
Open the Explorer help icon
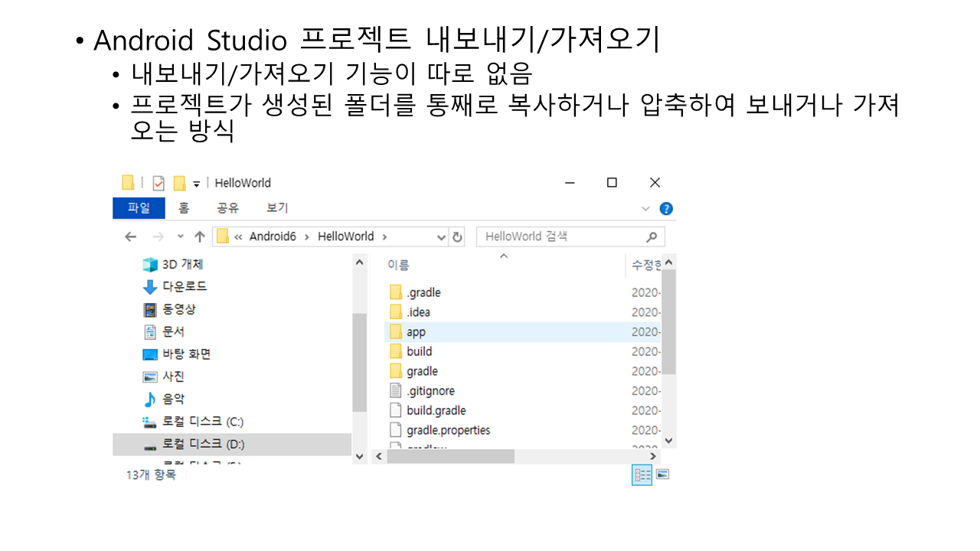666,208
